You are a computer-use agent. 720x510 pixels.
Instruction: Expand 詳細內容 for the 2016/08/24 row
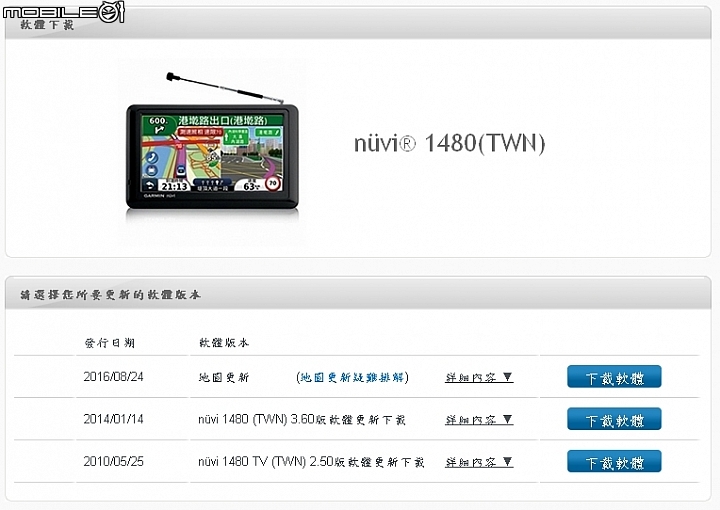click(x=479, y=377)
